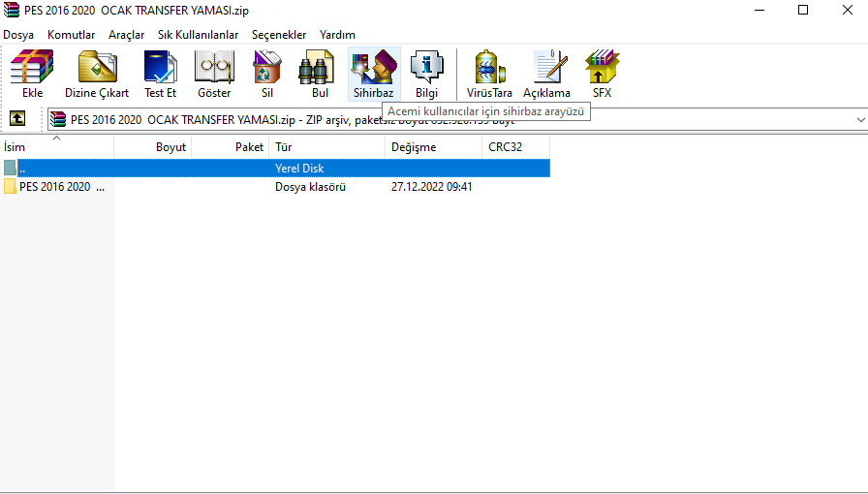
Task: Sort by the Değişme column header
Action: coord(433,147)
